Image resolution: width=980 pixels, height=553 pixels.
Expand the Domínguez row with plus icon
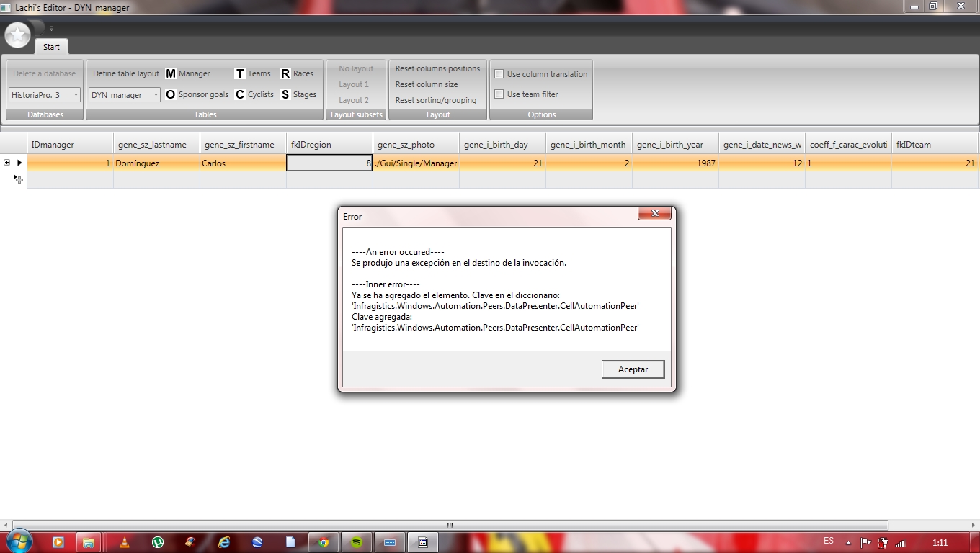pyautogui.click(x=6, y=163)
